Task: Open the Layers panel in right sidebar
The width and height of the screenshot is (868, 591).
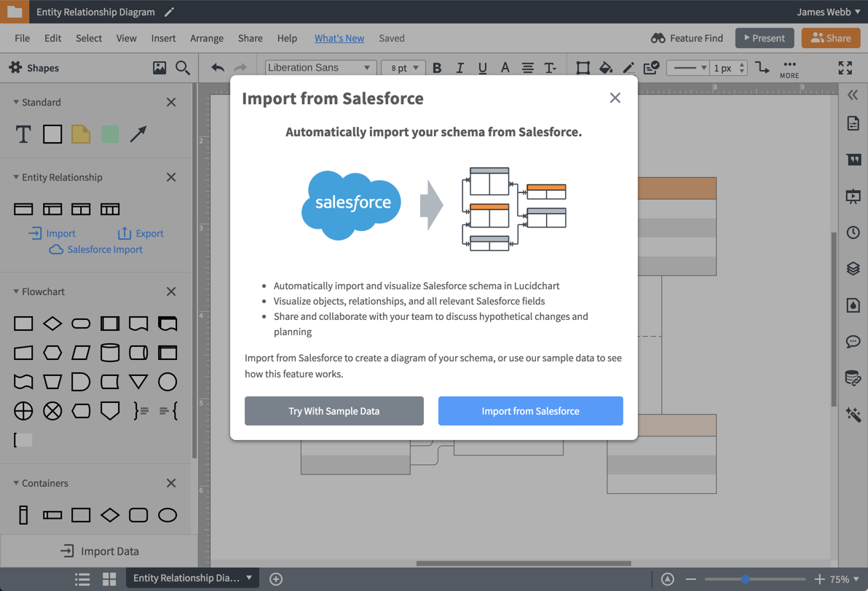Action: pos(853,268)
